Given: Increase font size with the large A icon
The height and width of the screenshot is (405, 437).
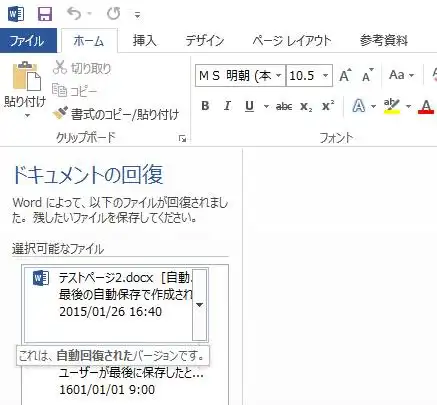Looking at the screenshot, I should coord(345,75).
